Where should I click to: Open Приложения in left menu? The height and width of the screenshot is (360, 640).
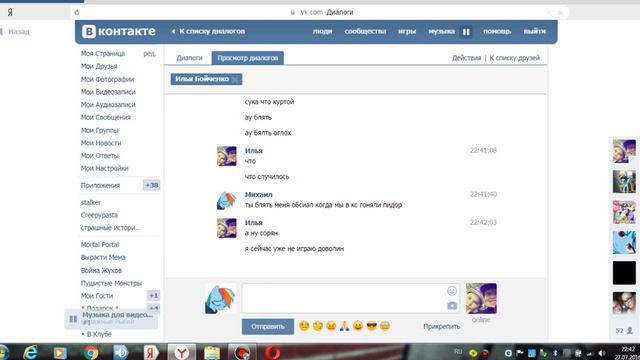(x=100, y=185)
